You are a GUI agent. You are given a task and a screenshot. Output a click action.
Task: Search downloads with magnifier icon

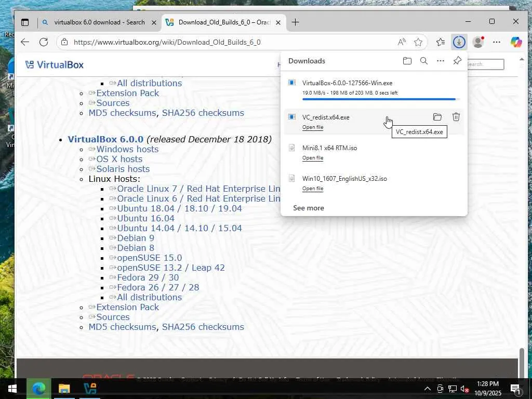(424, 61)
